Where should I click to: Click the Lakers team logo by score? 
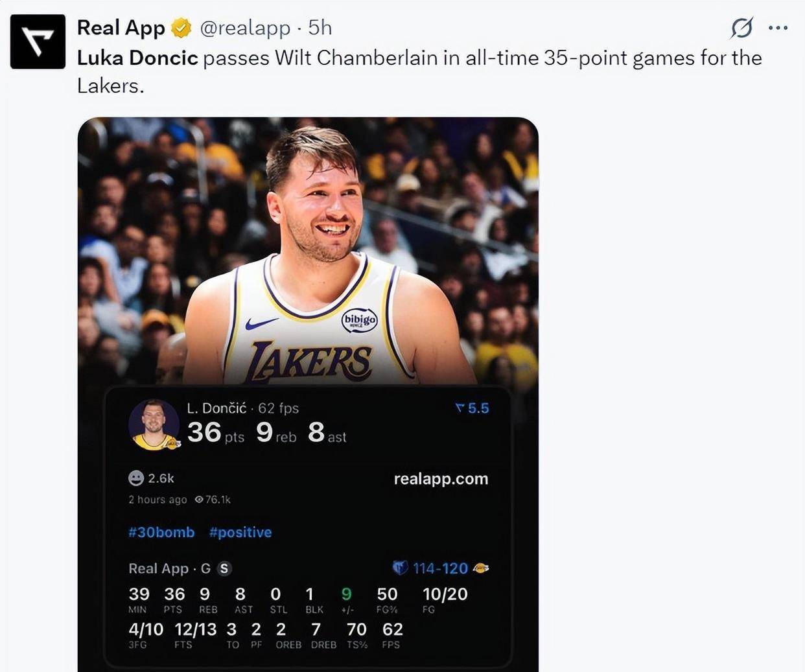click(481, 568)
